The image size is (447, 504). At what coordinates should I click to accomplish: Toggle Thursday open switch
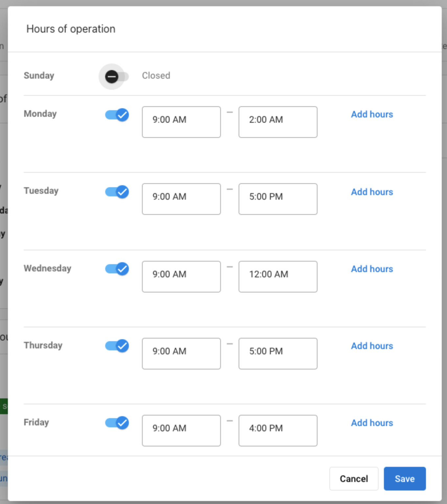point(117,346)
